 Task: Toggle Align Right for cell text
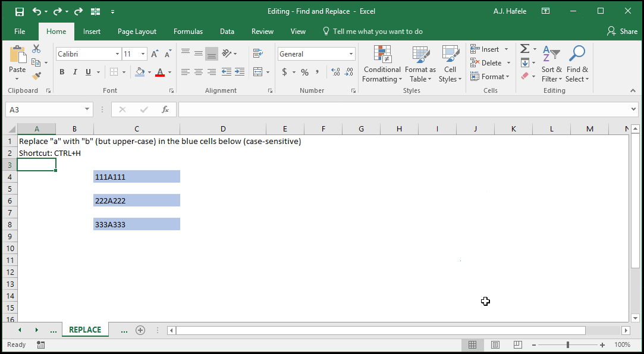point(212,72)
